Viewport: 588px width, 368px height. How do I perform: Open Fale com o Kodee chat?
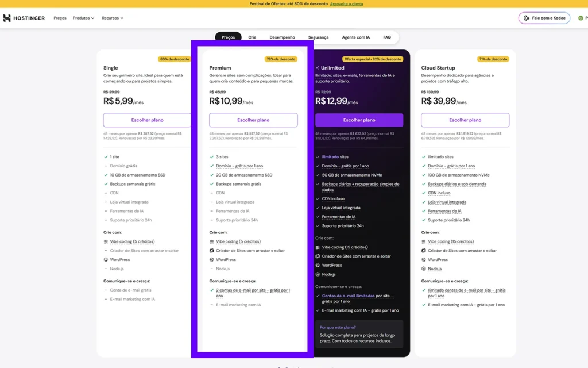(x=544, y=18)
